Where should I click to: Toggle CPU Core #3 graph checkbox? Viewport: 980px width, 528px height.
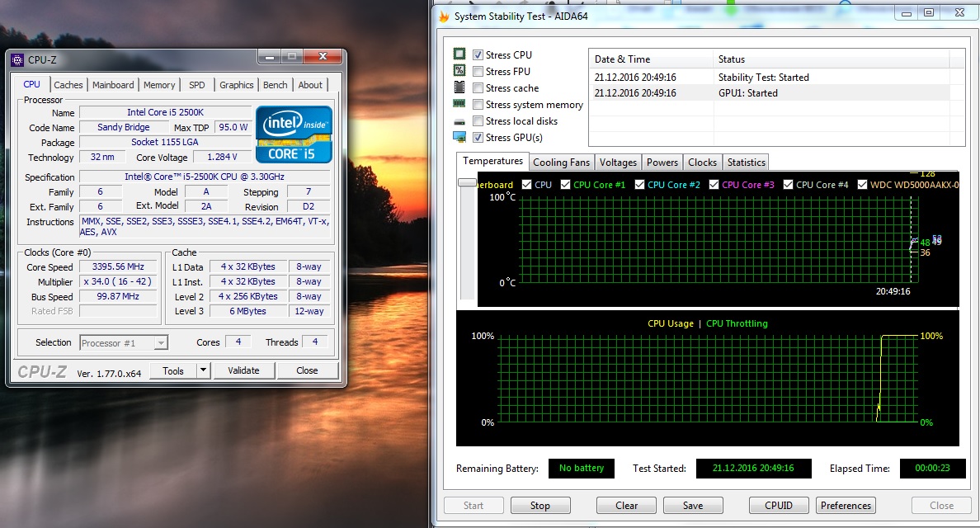[x=714, y=184]
